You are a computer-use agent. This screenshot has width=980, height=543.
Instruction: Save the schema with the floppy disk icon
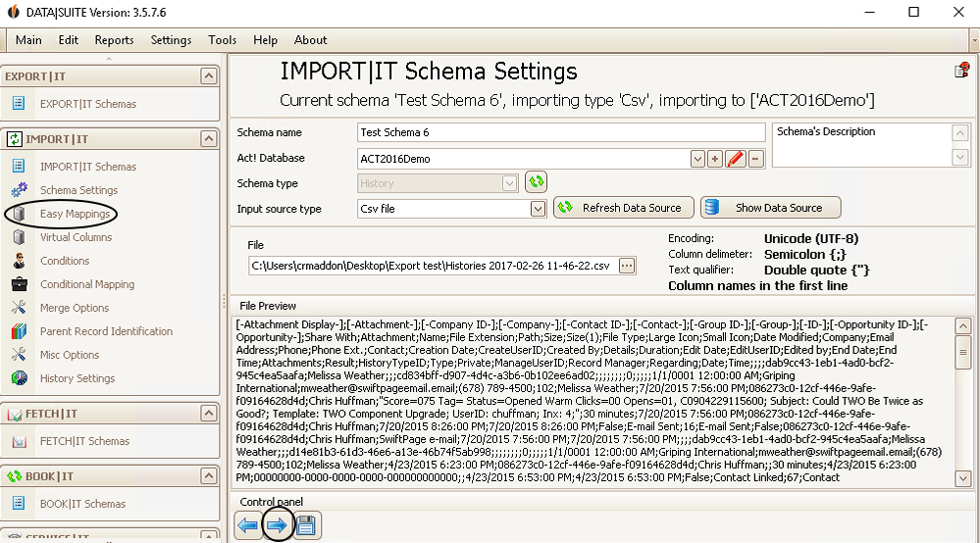(x=306, y=525)
